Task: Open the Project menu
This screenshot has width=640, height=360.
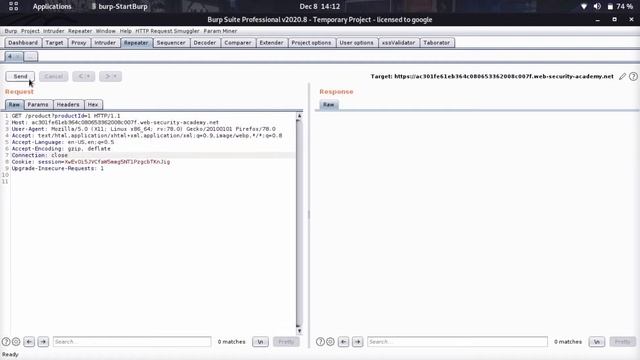Action: [x=30, y=31]
